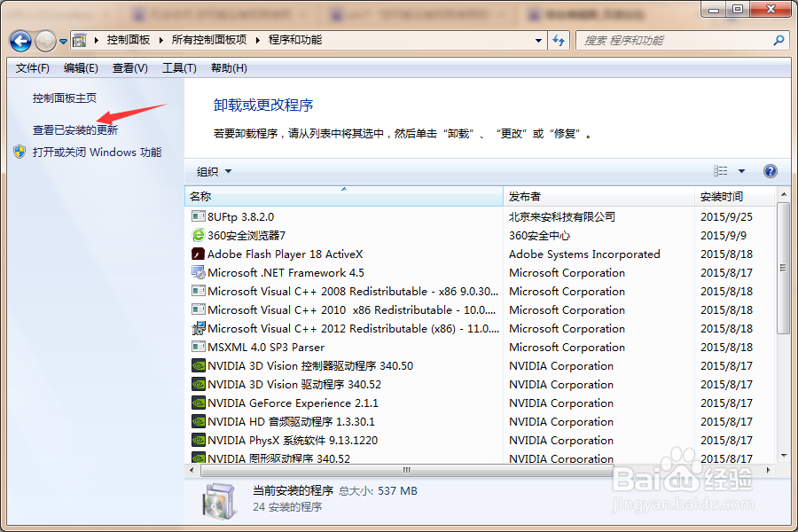This screenshot has height=532, width=798.
Task: Click the search magnifier icon
Action: click(x=778, y=40)
